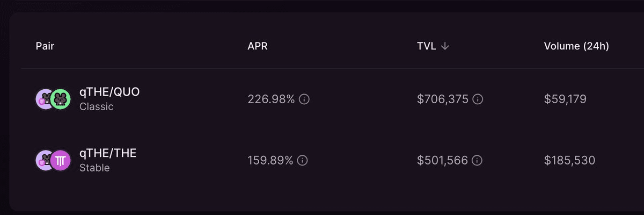Click the purple THE token icon
The width and height of the screenshot is (644, 215).
(61, 160)
